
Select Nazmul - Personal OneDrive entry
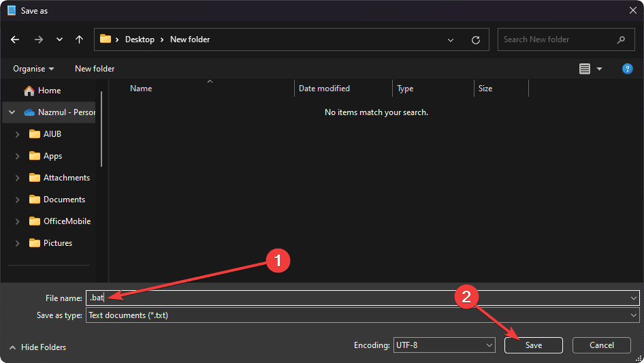(x=59, y=112)
